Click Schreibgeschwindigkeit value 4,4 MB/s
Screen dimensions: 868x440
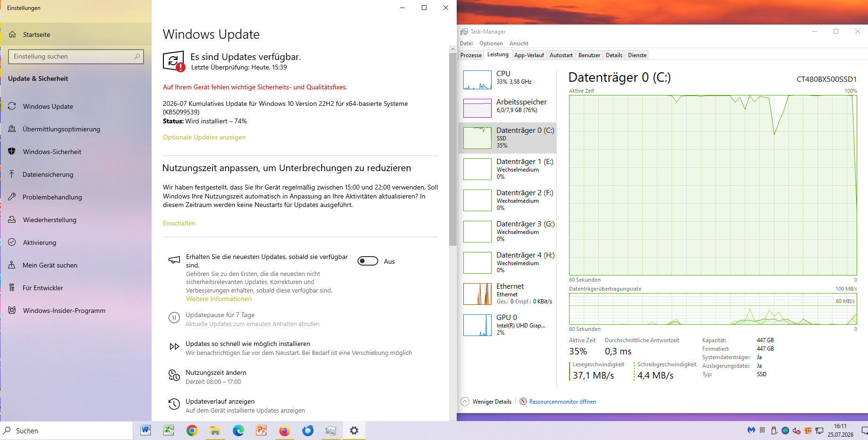[655, 376]
